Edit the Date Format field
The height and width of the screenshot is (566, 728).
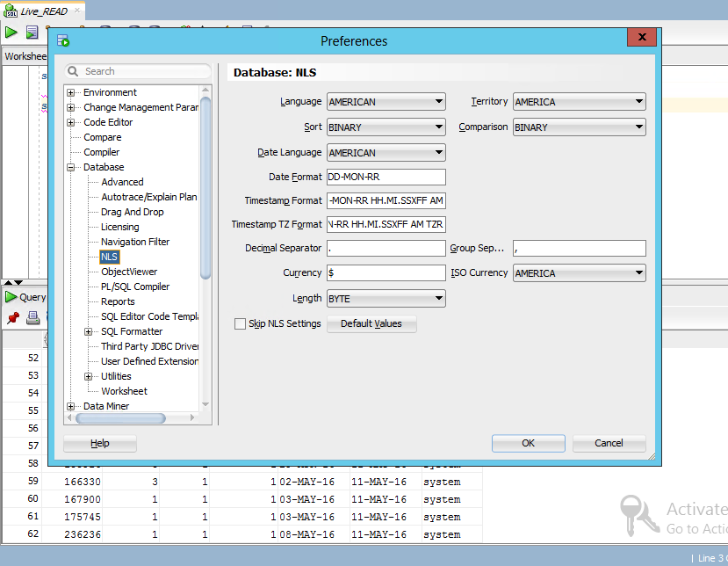coord(386,177)
